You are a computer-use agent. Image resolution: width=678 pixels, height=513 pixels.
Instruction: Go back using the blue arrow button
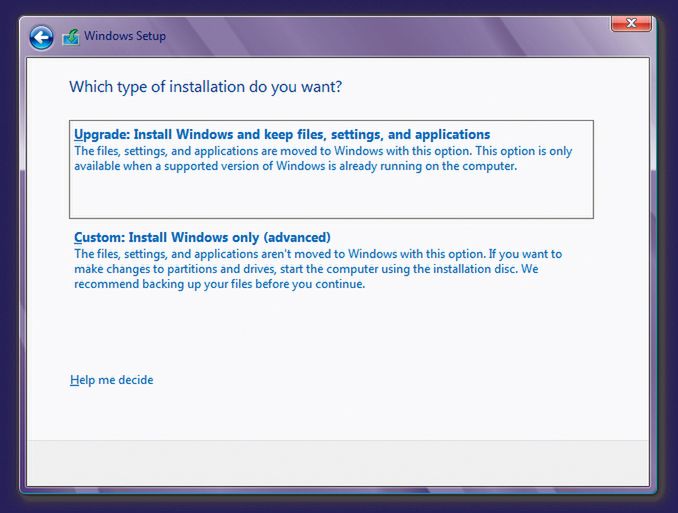point(42,37)
